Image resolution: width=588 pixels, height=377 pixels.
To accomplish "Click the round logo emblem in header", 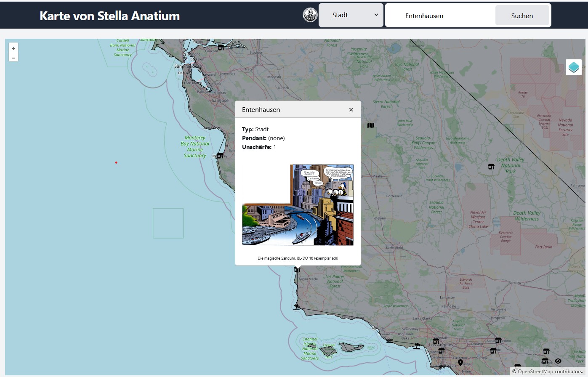I will point(310,15).
